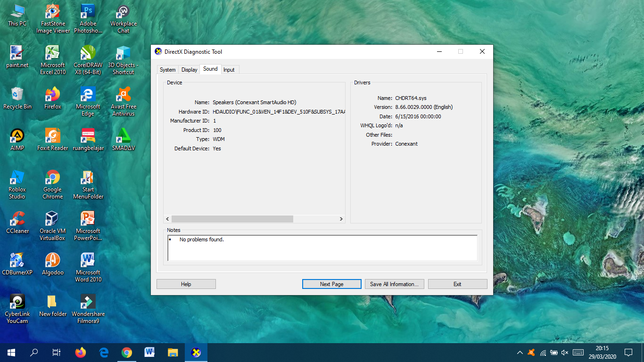This screenshot has width=644, height=362.
Task: Click the muted volume tray icon
Action: pos(565,353)
